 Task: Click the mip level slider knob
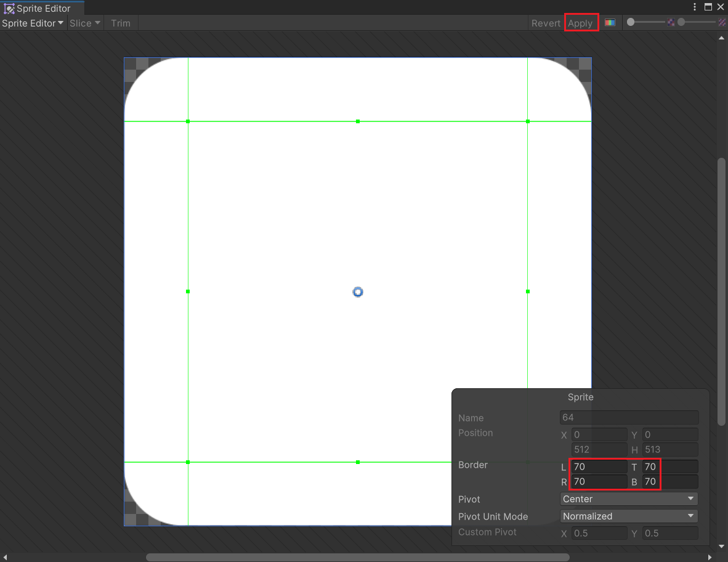(x=681, y=22)
